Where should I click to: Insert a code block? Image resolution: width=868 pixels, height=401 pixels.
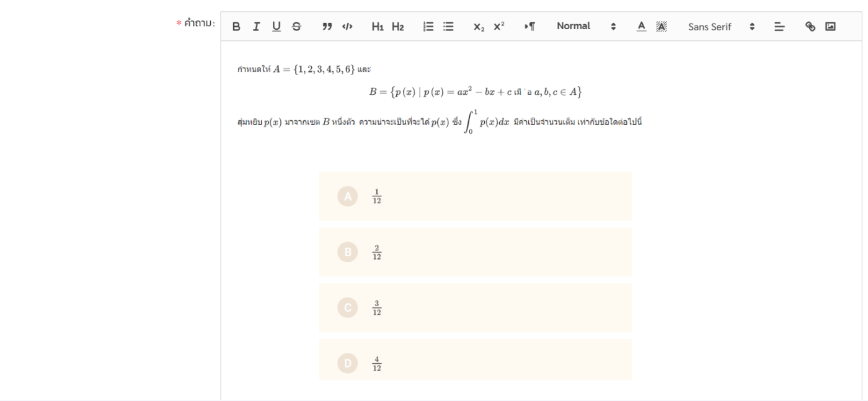click(x=347, y=27)
